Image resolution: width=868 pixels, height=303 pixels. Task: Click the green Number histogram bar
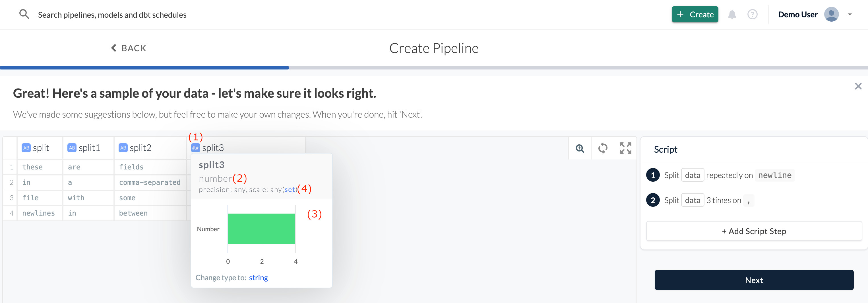coord(261,229)
